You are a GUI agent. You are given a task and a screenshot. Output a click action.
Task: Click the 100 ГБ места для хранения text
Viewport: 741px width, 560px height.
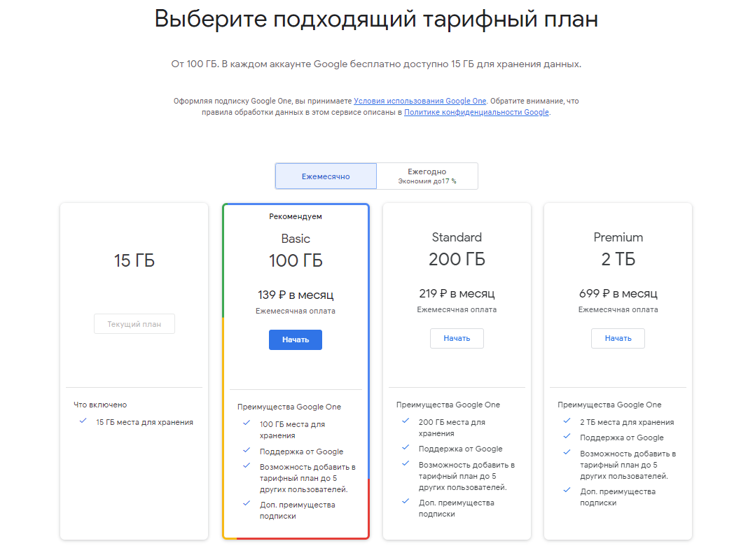click(292, 430)
